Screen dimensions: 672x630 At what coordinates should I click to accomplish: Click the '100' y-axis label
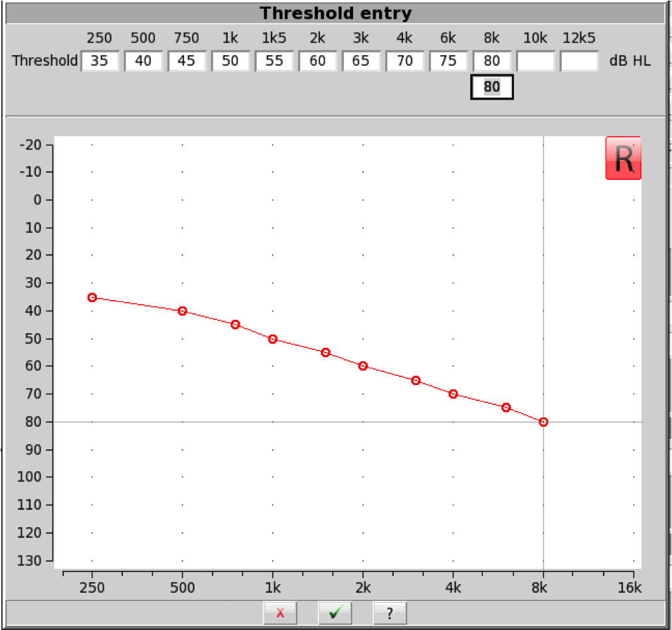29,477
